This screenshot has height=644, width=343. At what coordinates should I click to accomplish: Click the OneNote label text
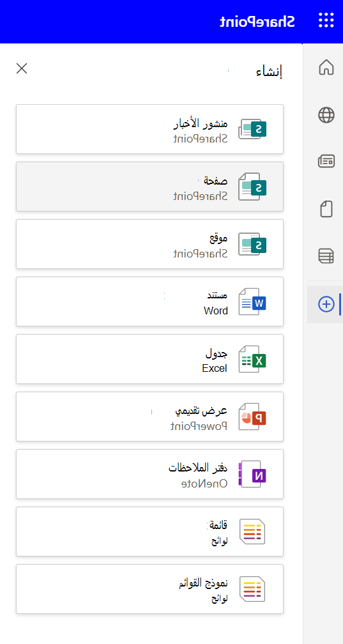click(204, 484)
